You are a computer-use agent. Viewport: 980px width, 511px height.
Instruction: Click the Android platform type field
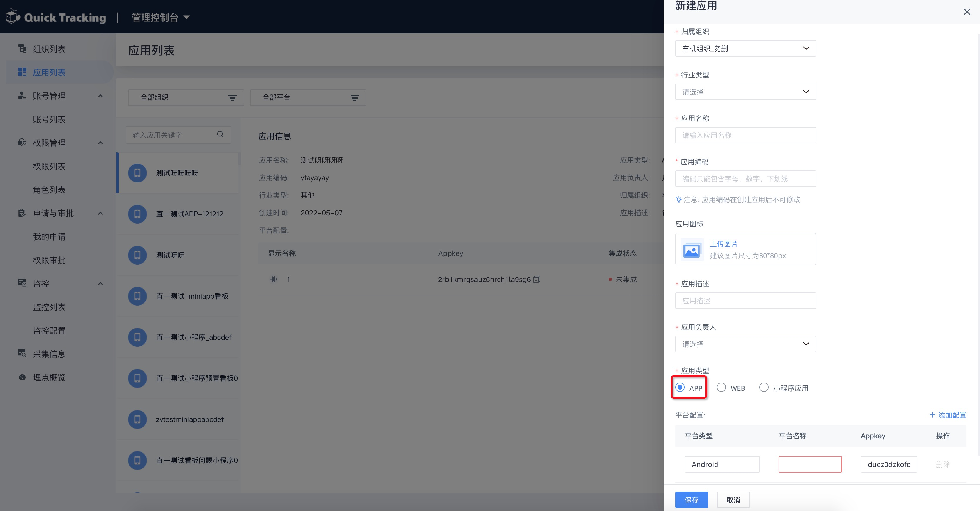tap(722, 464)
